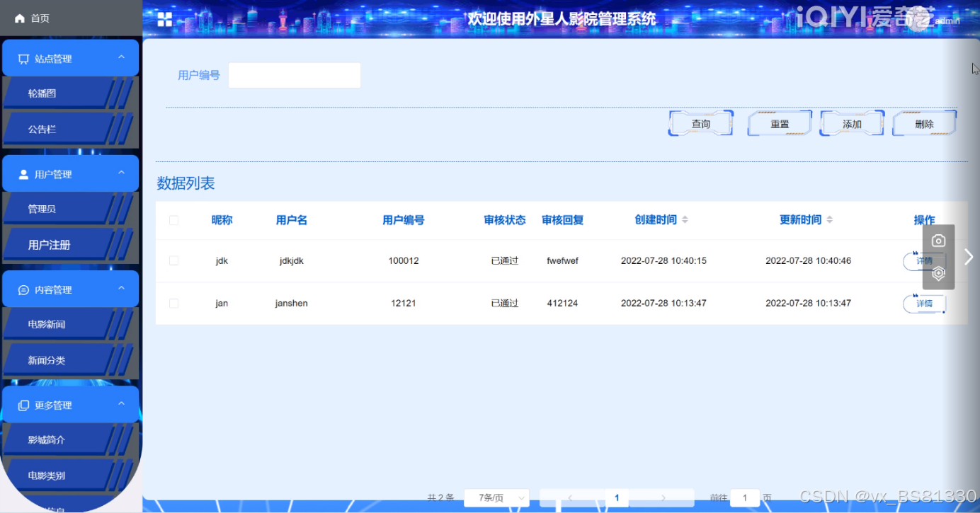The width and height of the screenshot is (980, 513).
Task: Open the 影城简介 menu item
Action: (69, 439)
